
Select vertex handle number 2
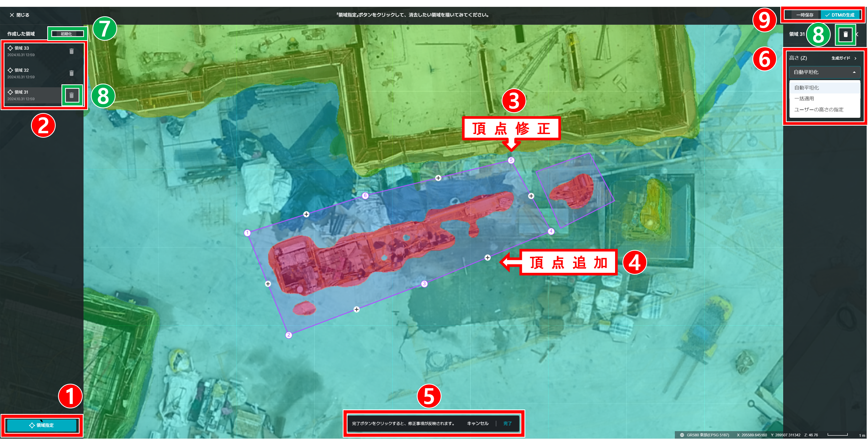click(288, 335)
